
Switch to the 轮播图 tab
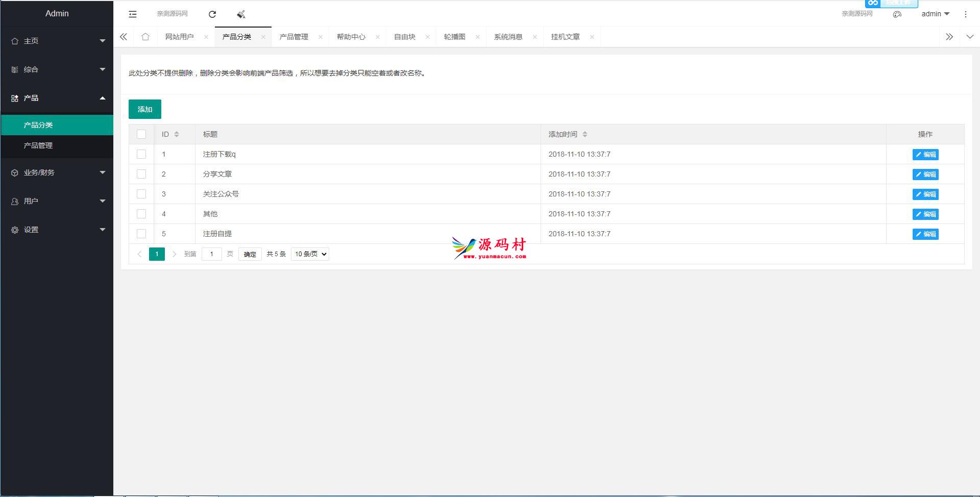tap(455, 37)
